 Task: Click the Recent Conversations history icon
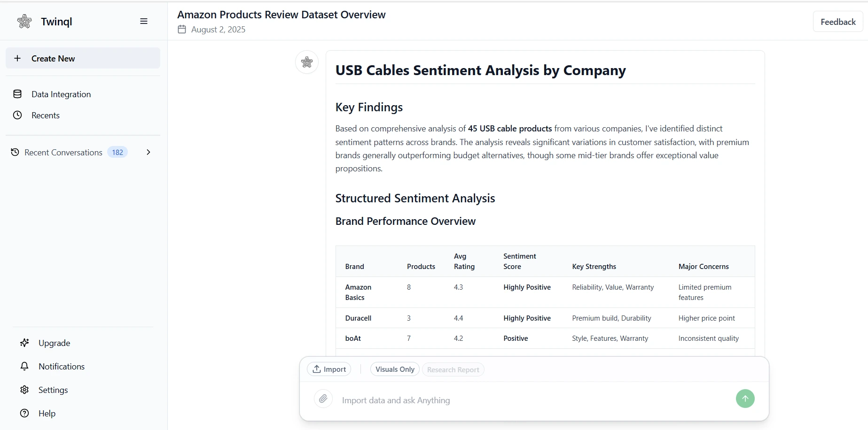[14, 152]
